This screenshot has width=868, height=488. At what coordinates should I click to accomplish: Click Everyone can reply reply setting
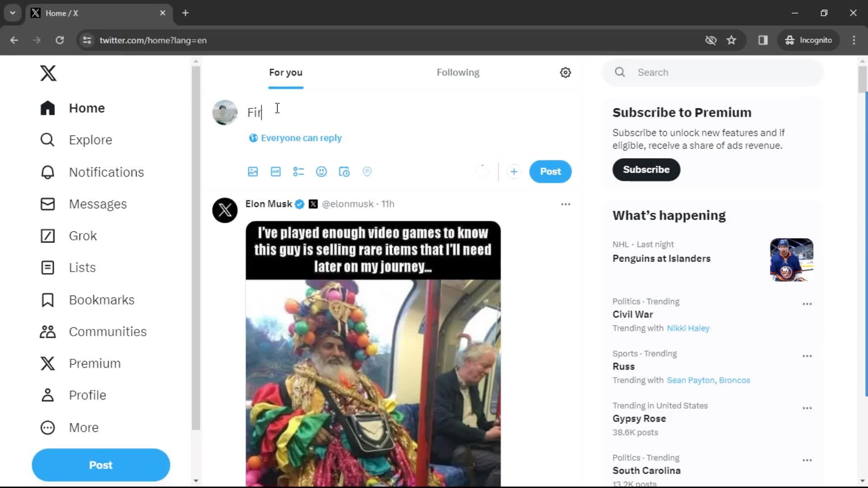pyautogui.click(x=296, y=138)
